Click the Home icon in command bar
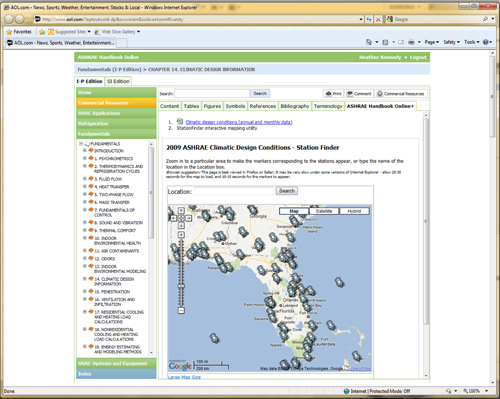This screenshot has height=399, width=500. pyautogui.click(x=369, y=42)
